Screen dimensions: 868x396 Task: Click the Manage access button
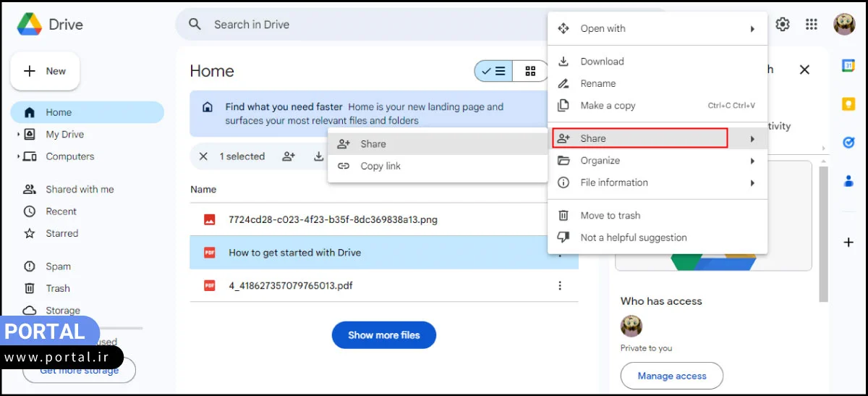click(671, 376)
